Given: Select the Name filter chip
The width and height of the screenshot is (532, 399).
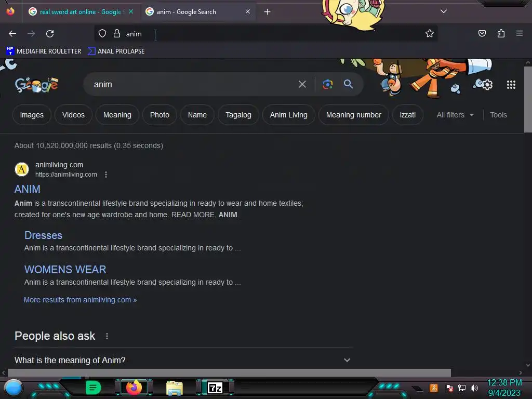Looking at the screenshot, I should tap(197, 115).
